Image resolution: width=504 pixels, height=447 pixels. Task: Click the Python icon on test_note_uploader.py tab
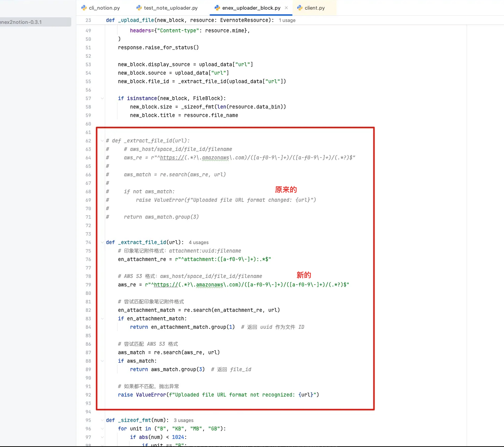coord(139,8)
